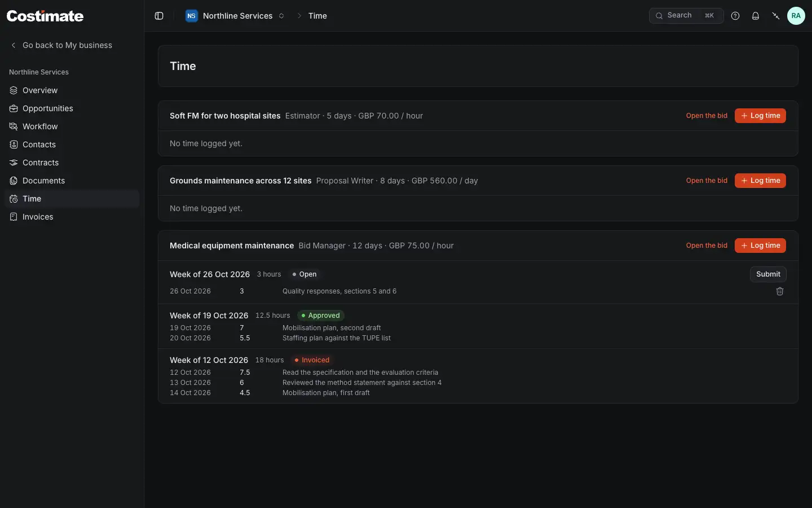Open Opportunities in the sidebar
The height and width of the screenshot is (508, 812).
coord(72,108)
